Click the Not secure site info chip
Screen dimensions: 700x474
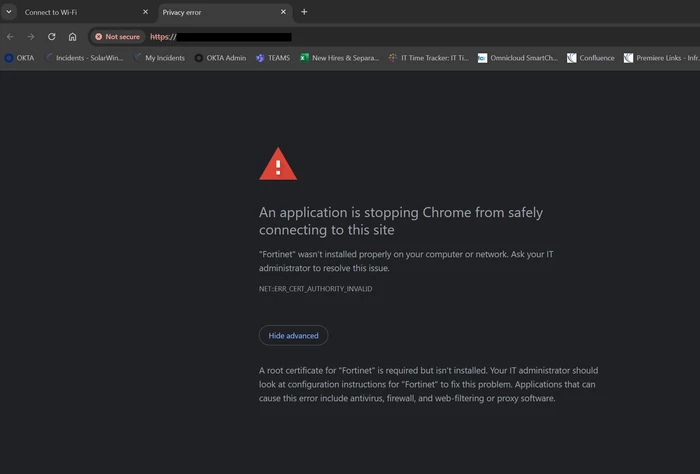(117, 37)
